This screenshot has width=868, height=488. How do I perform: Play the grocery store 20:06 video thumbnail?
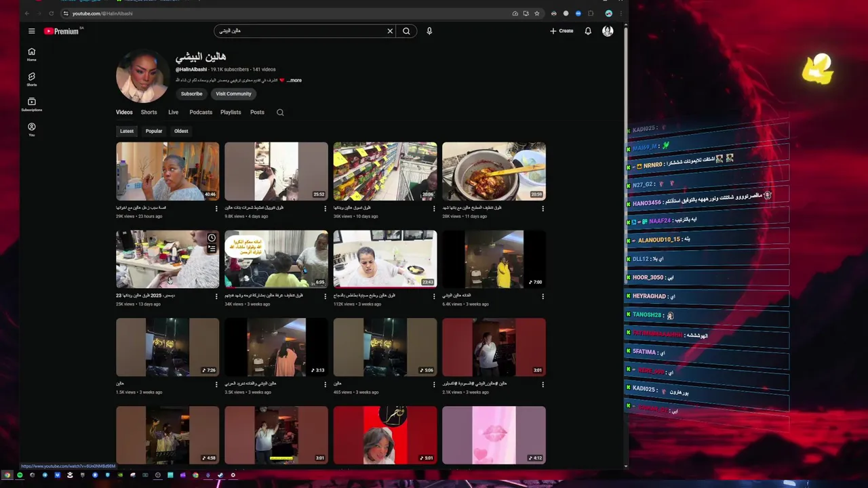tap(385, 171)
